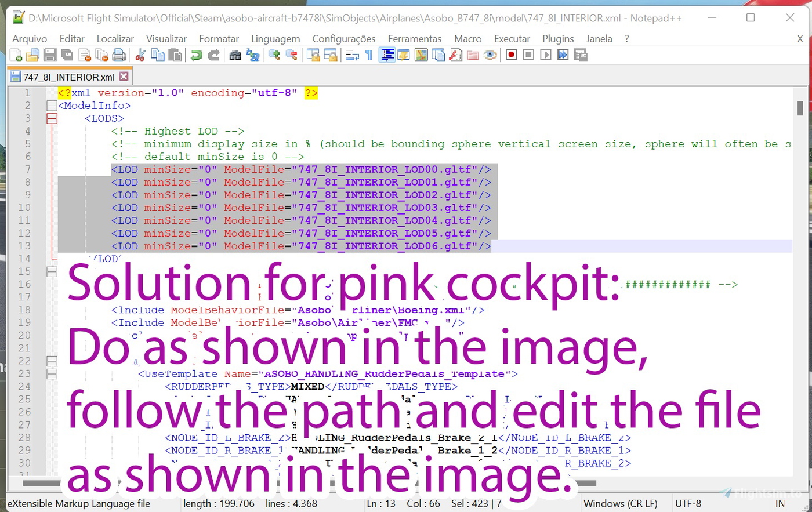
Task: Collapse the LODS block on line 3
Action: coord(52,118)
